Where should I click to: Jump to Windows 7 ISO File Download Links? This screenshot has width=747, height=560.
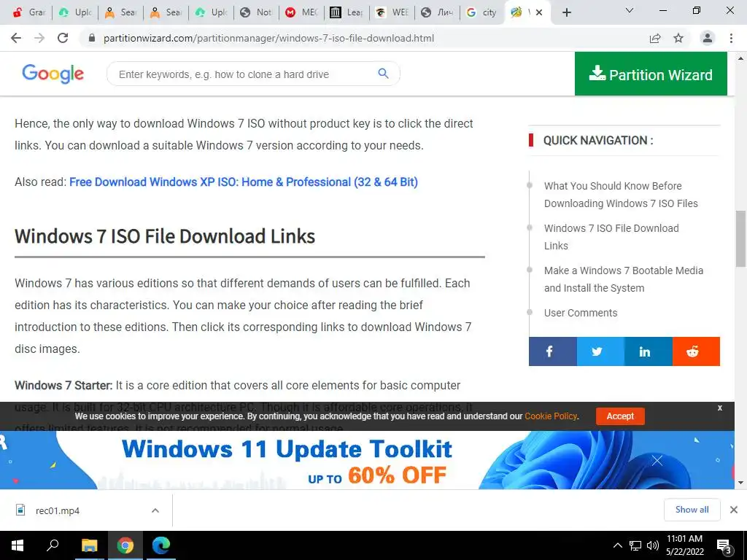tap(611, 237)
